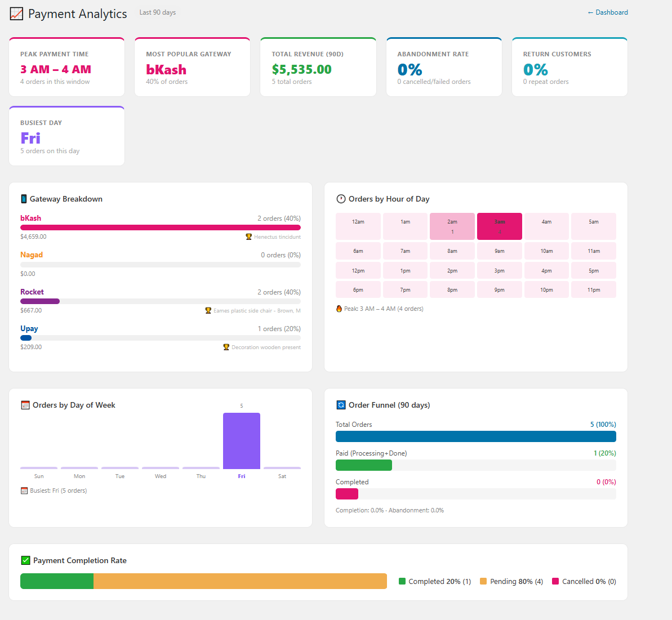Click the trophy beside Eames plastic side chair
Image resolution: width=672 pixels, height=620 pixels.
click(208, 310)
